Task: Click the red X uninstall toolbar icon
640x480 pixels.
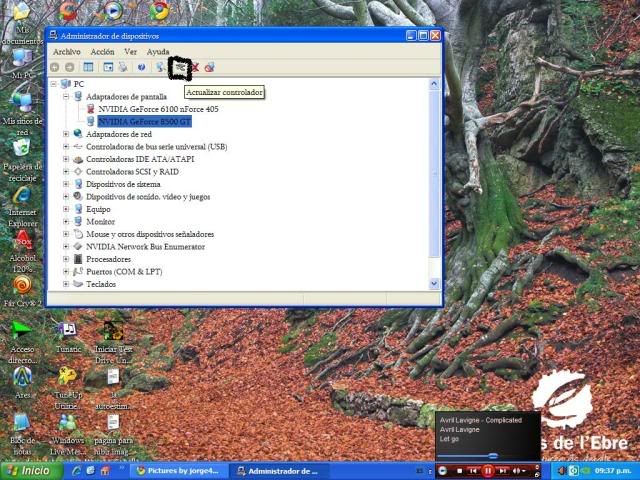Action: click(x=196, y=67)
